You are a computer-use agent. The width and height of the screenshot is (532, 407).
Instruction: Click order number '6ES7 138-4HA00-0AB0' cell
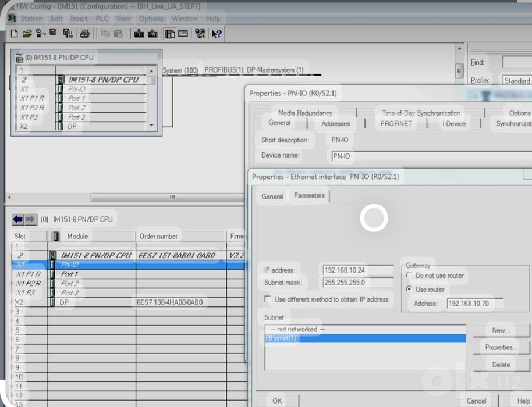[x=181, y=302]
